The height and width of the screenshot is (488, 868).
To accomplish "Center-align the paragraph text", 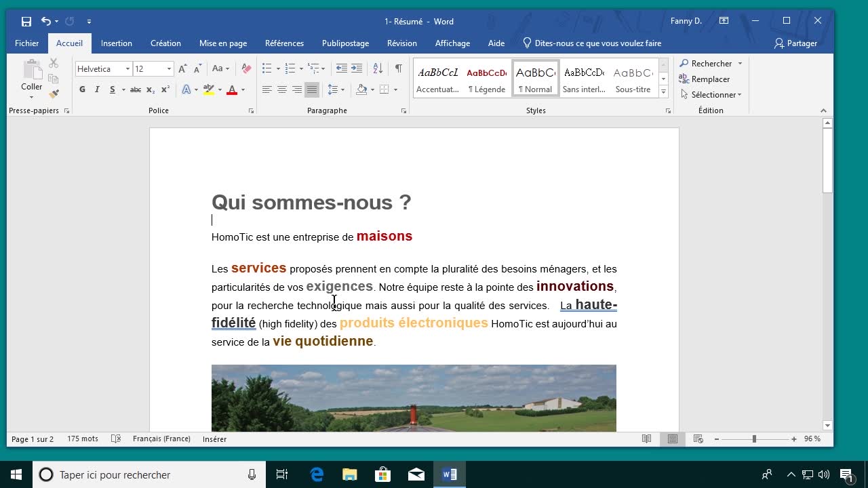I will pos(282,89).
